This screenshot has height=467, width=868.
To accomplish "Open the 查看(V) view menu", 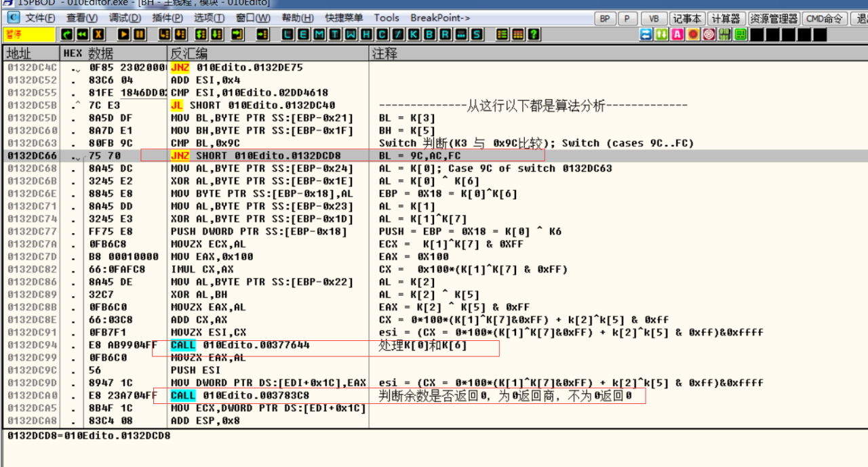I will (82, 18).
